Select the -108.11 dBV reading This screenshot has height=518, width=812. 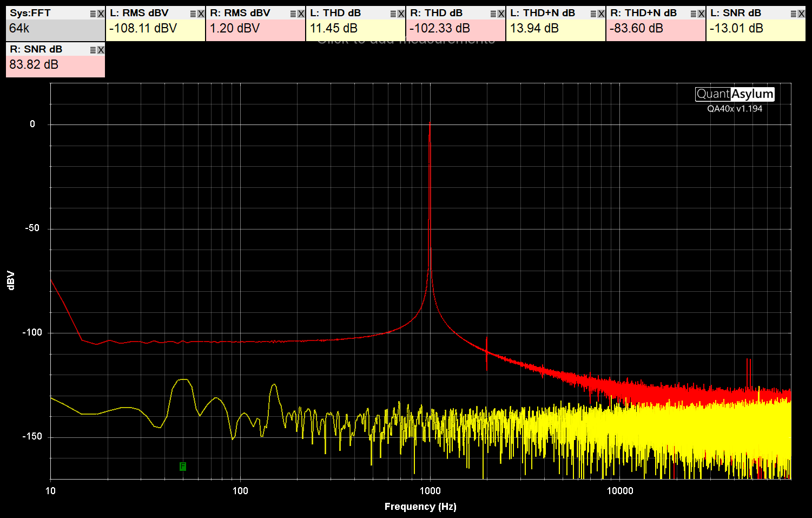143,28
